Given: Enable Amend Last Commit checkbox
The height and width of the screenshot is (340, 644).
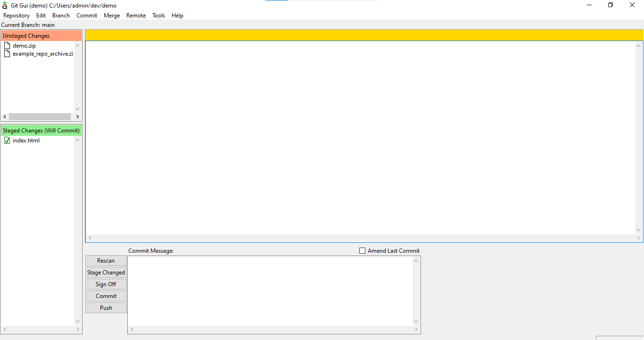Looking at the screenshot, I should point(362,251).
